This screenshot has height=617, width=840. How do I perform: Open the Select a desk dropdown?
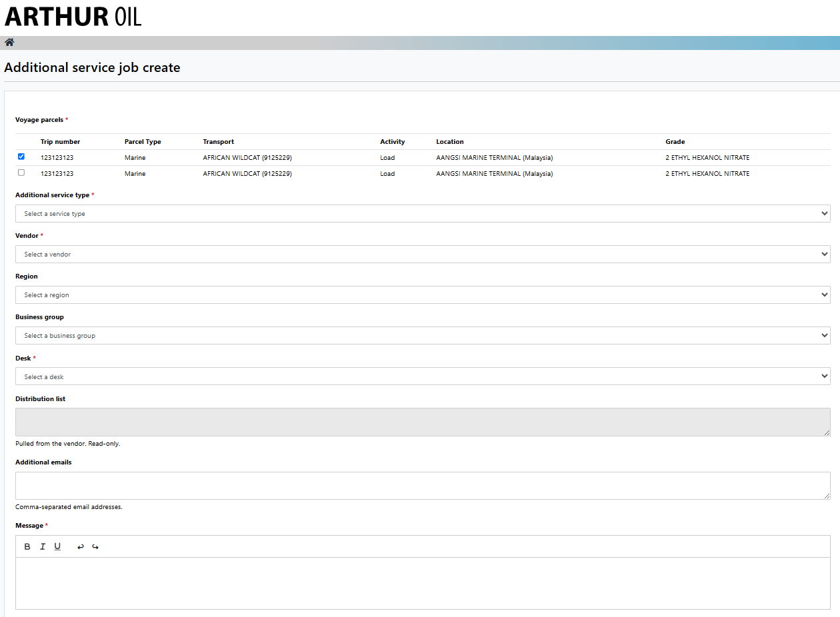(x=423, y=376)
